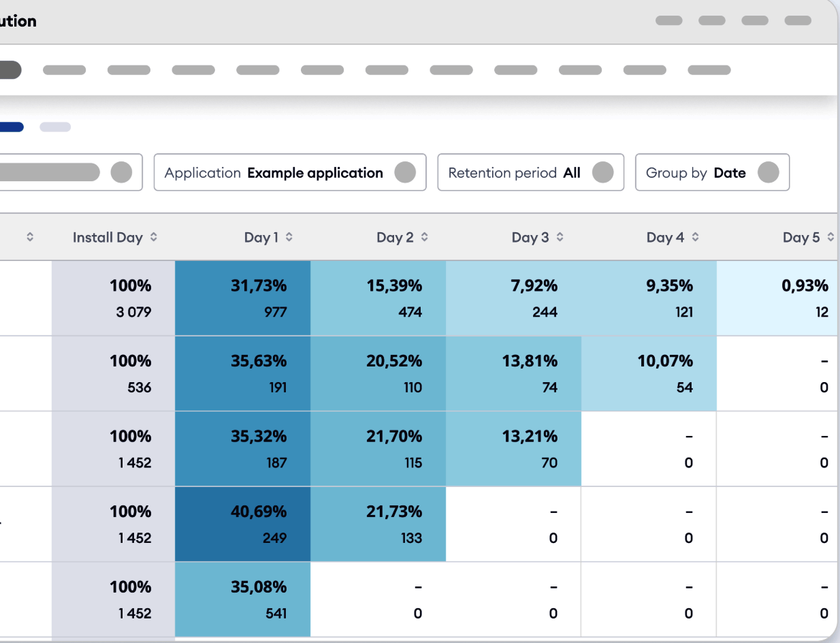840x643 pixels.
Task: Click the Day 3 sort arrows
Action: point(560,237)
